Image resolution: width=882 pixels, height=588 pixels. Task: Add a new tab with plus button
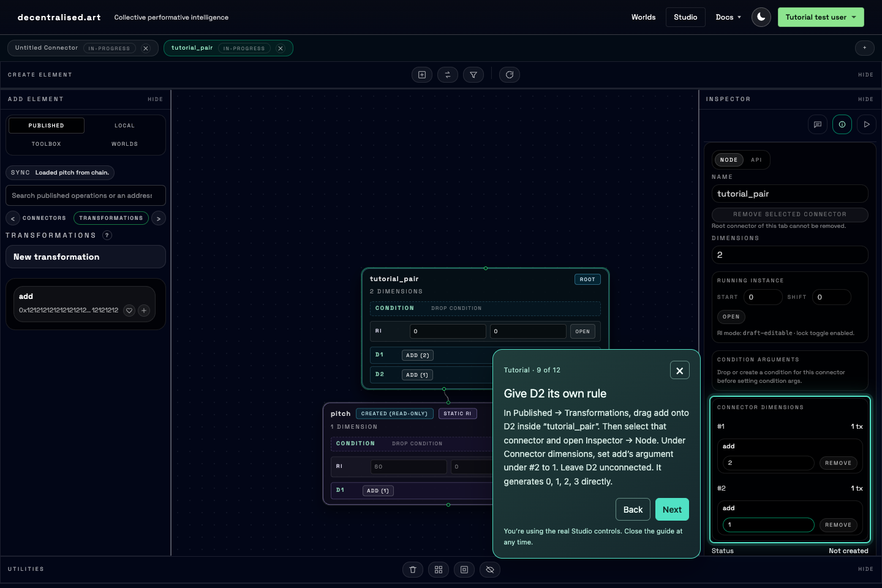865,48
